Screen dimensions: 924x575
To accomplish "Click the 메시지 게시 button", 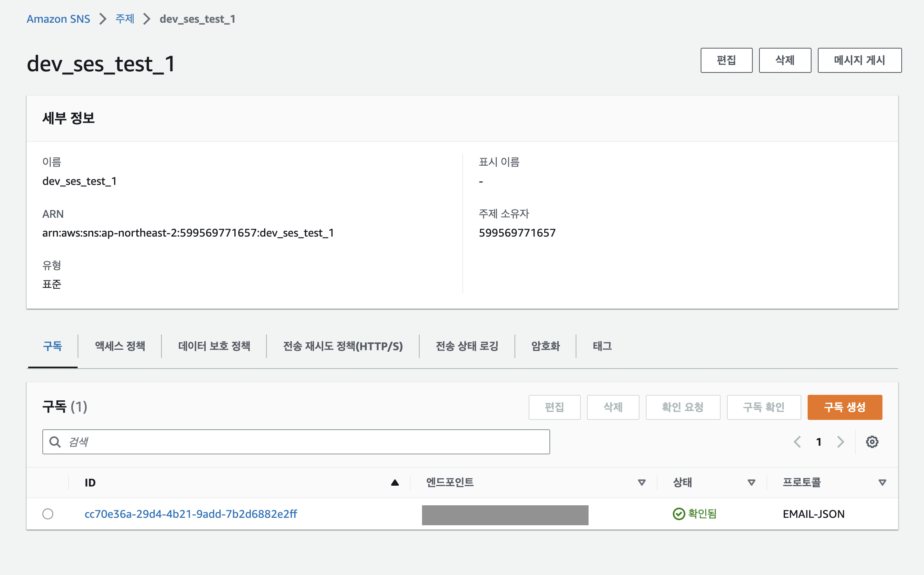I will coord(859,60).
